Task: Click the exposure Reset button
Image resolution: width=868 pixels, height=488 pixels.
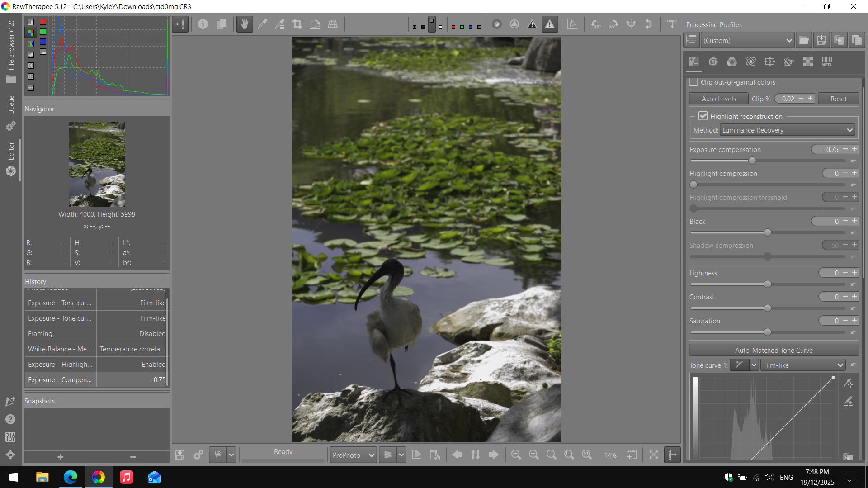Action: (x=838, y=99)
